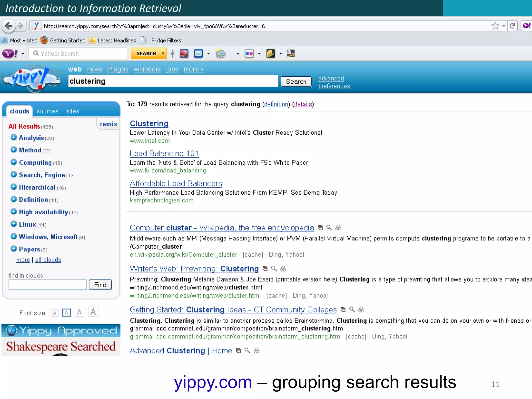This screenshot has height=399, width=532.
Task: Select the images search category
Action: pos(118,69)
